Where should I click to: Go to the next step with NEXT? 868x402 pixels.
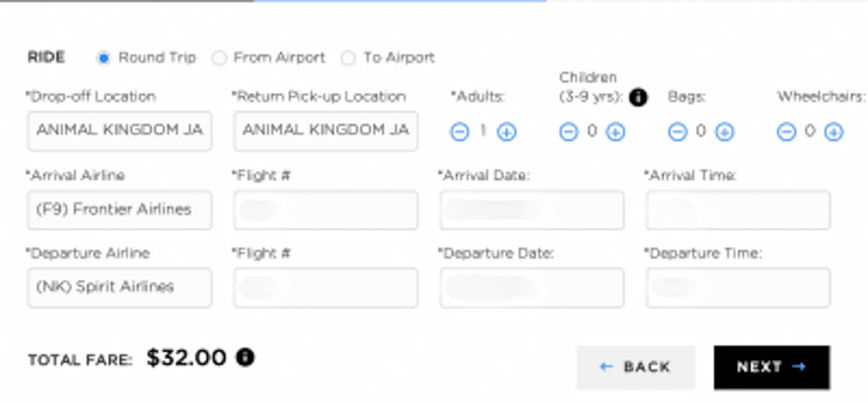772,367
